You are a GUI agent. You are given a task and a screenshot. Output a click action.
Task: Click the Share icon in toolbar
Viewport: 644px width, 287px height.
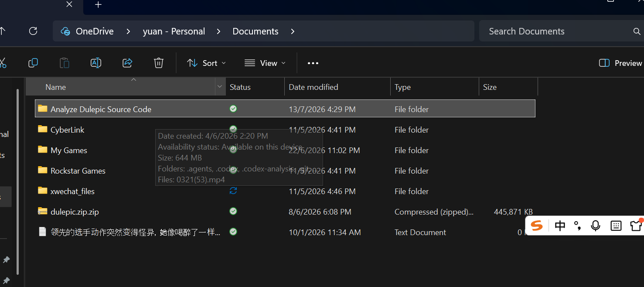tap(127, 63)
